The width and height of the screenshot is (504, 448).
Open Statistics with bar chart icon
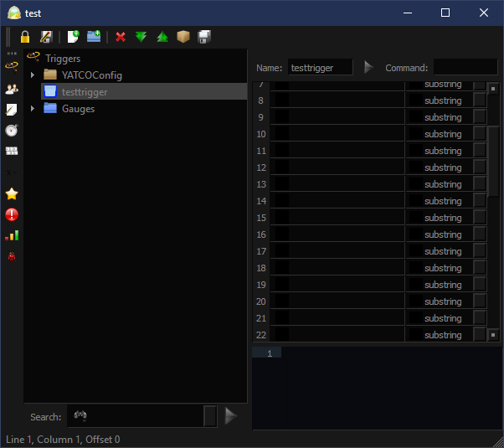[12, 235]
